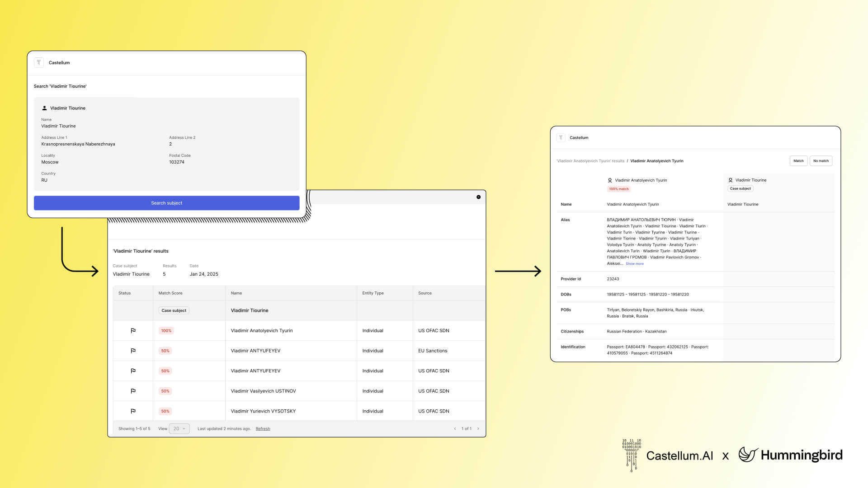Mark the result as Match
The width and height of the screenshot is (868, 488).
(x=798, y=161)
